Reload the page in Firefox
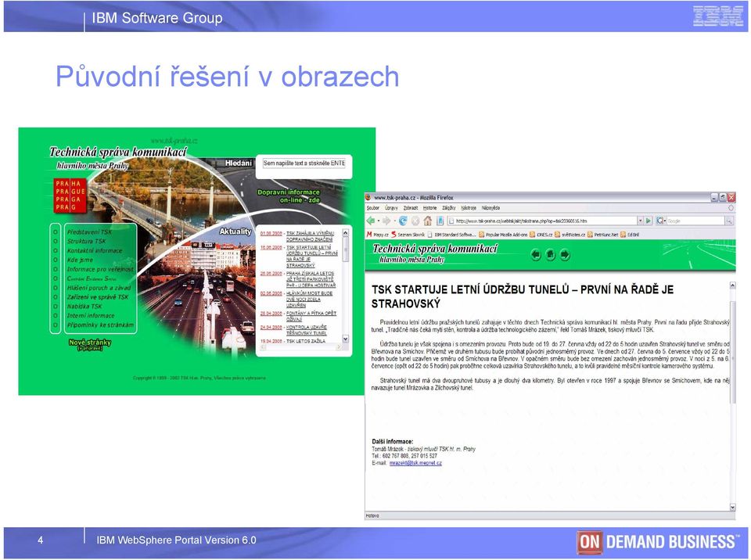This screenshot has width=751, height=560. [403, 221]
